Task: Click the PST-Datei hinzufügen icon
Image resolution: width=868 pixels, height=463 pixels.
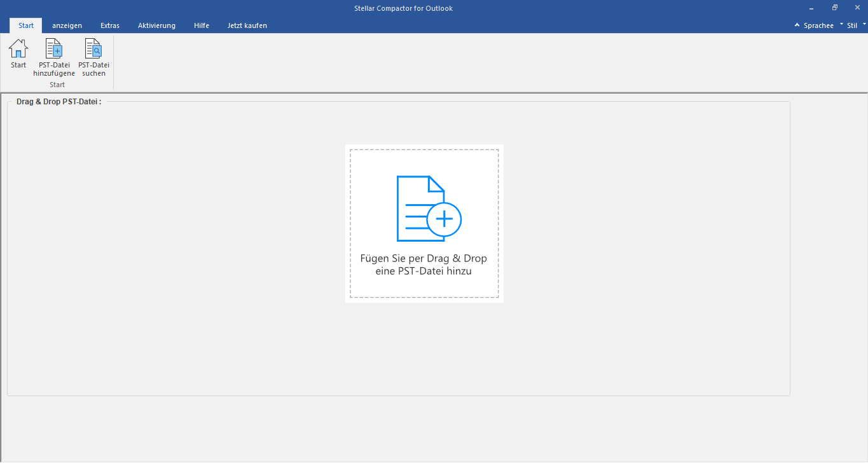Action: (53, 48)
